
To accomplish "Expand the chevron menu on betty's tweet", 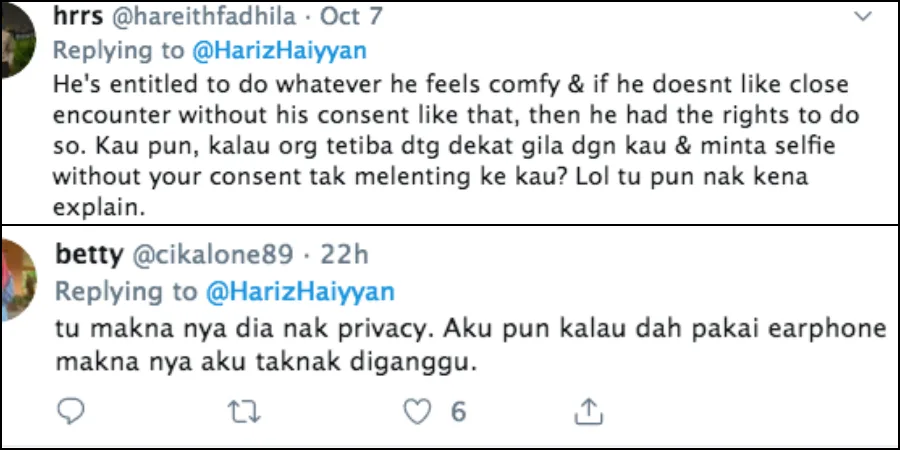I will (x=863, y=259).
